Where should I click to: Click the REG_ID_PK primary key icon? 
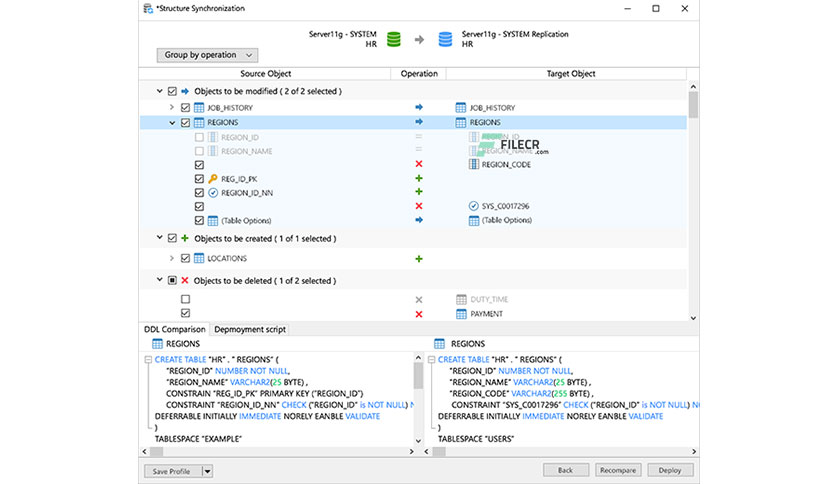pyautogui.click(x=213, y=179)
